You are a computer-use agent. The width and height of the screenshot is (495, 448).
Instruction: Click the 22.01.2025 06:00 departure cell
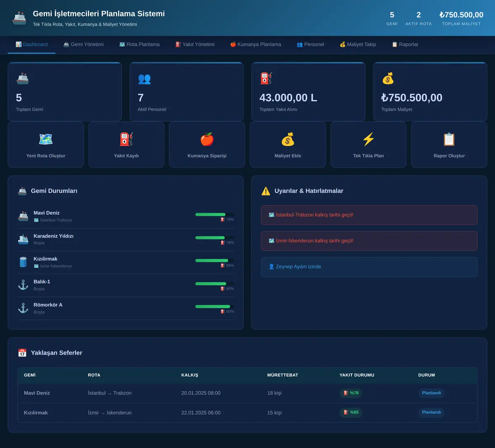pos(201,413)
